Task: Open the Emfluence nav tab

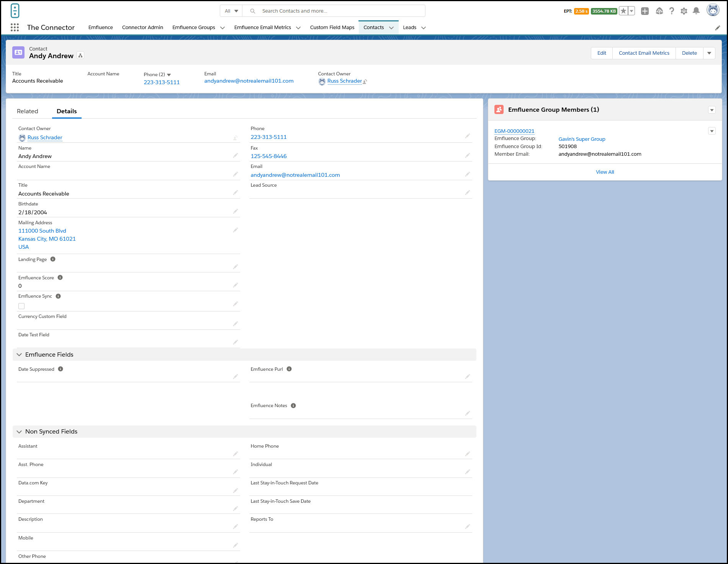Action: pos(101,28)
